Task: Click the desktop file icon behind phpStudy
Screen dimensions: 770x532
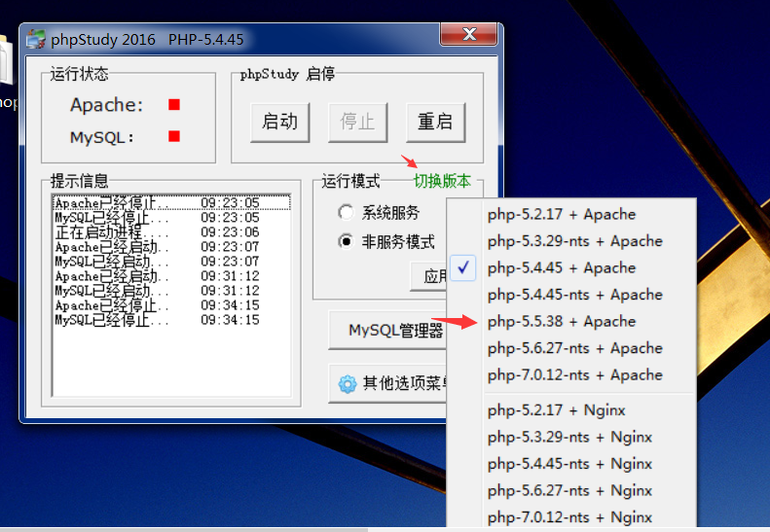Action: [6, 59]
